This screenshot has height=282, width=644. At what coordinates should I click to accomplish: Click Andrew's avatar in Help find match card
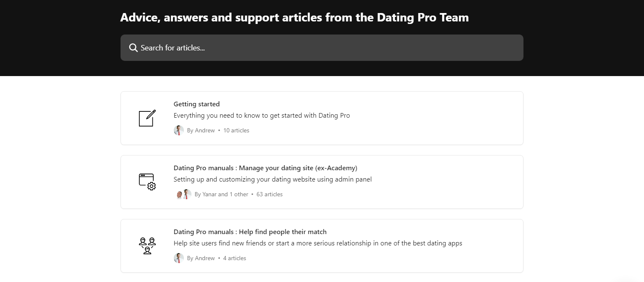(x=179, y=258)
